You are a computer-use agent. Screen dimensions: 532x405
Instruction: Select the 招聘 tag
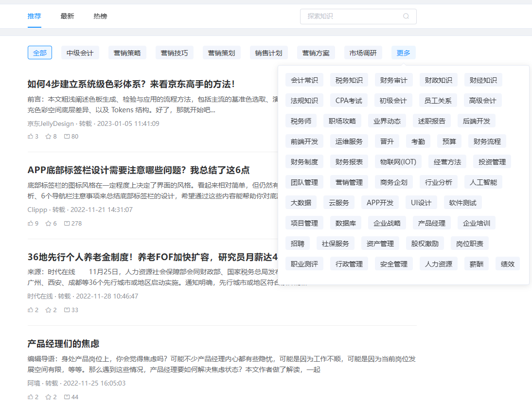click(298, 243)
